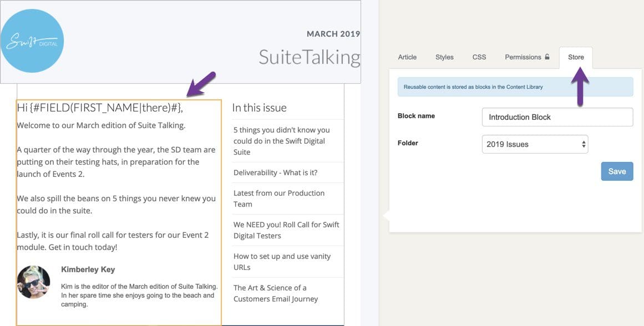Viewport: 644px width, 326px height.
Task: Click the 'Folder' label
Action: (x=408, y=143)
